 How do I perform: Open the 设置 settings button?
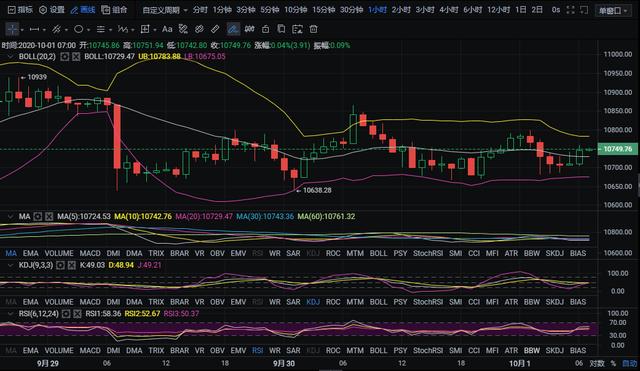(x=52, y=10)
